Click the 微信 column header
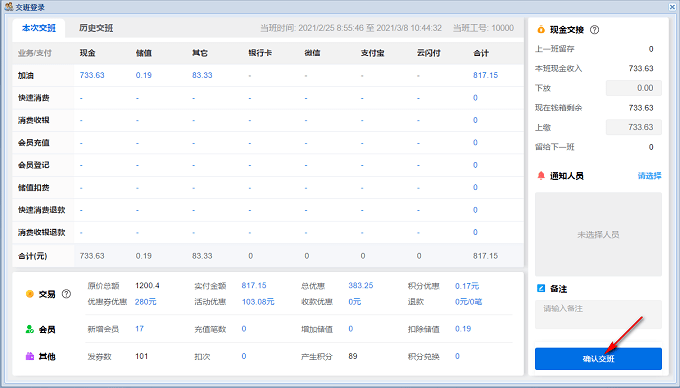Screen dimensions: 680x388 coord(312,53)
